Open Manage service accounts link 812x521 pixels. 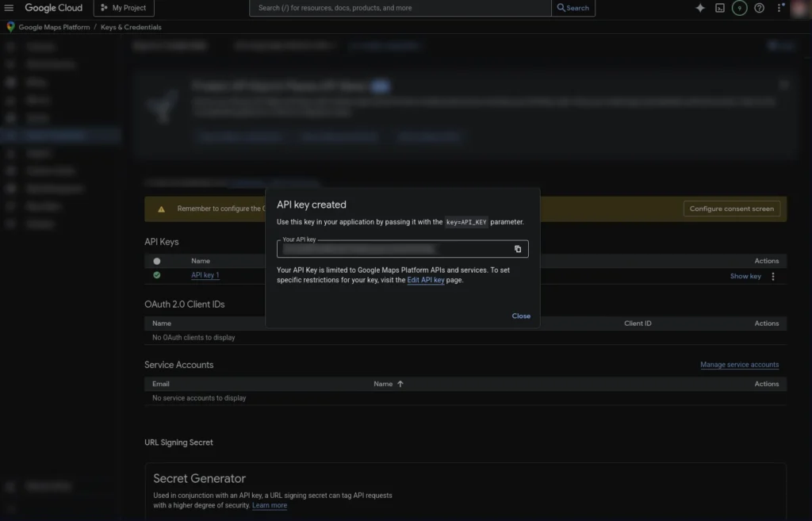pos(739,365)
